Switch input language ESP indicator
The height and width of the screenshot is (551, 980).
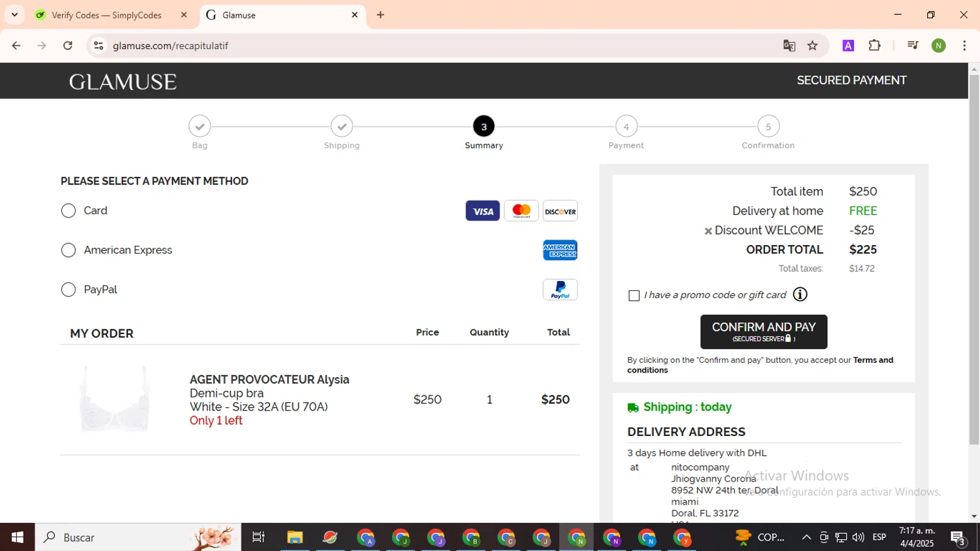tap(879, 537)
